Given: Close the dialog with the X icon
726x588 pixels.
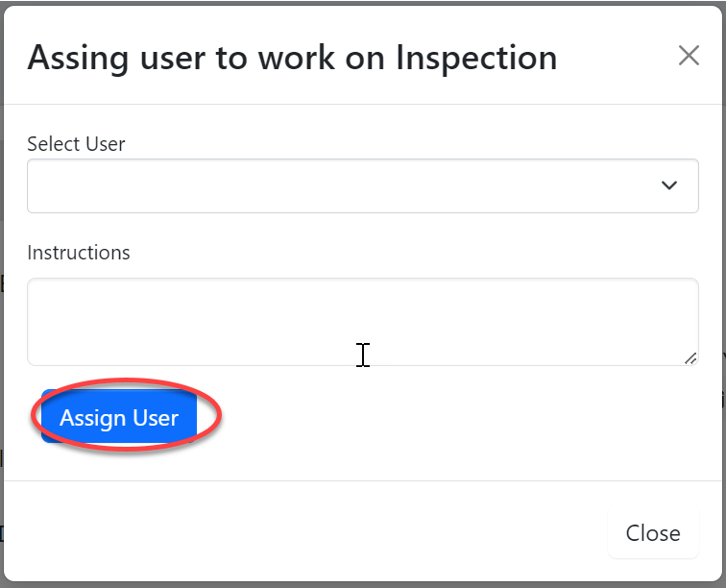Looking at the screenshot, I should pos(689,56).
